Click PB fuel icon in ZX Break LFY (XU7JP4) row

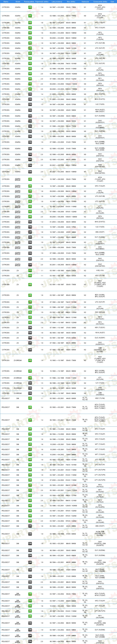(x=30, y=378)
